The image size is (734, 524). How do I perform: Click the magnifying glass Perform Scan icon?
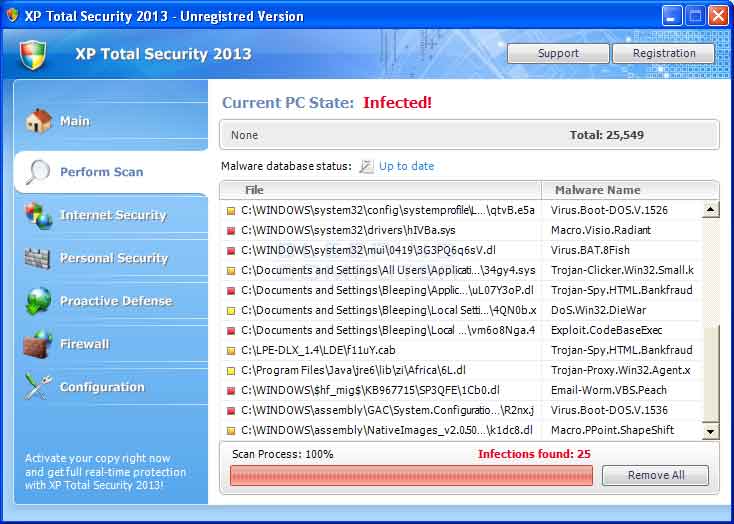point(37,172)
